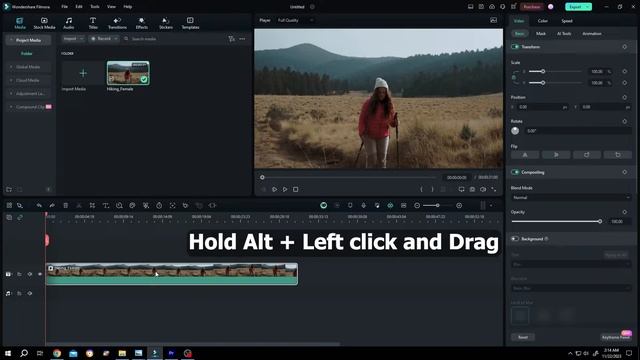Click the Transform keyframe diamond
640x360 pixels.
coord(624,47)
